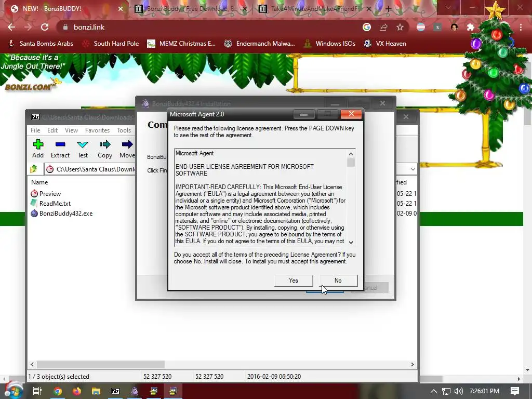This screenshot has height=399, width=532.
Task: Open the notification center icon
Action: pyautogui.click(x=515, y=391)
